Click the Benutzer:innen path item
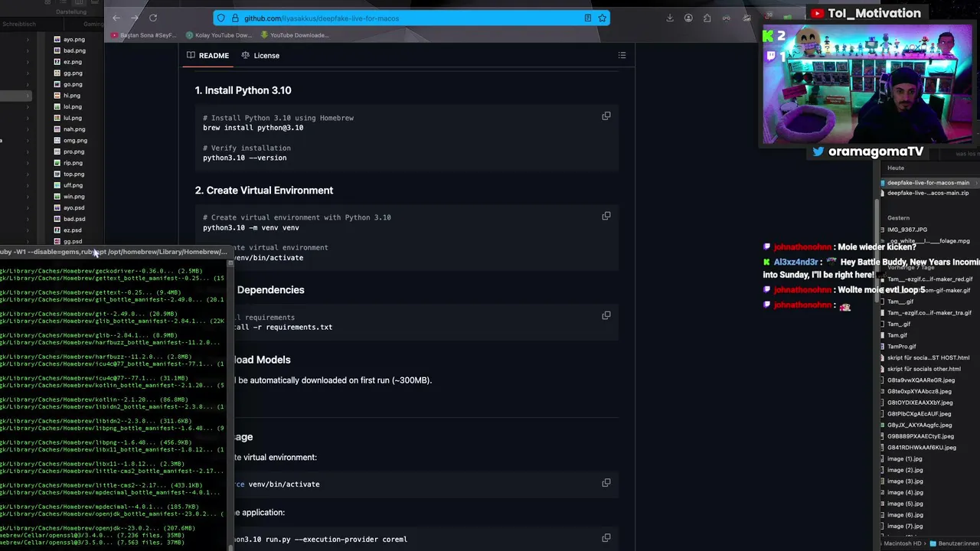Image resolution: width=980 pixels, height=551 pixels. coord(954,543)
